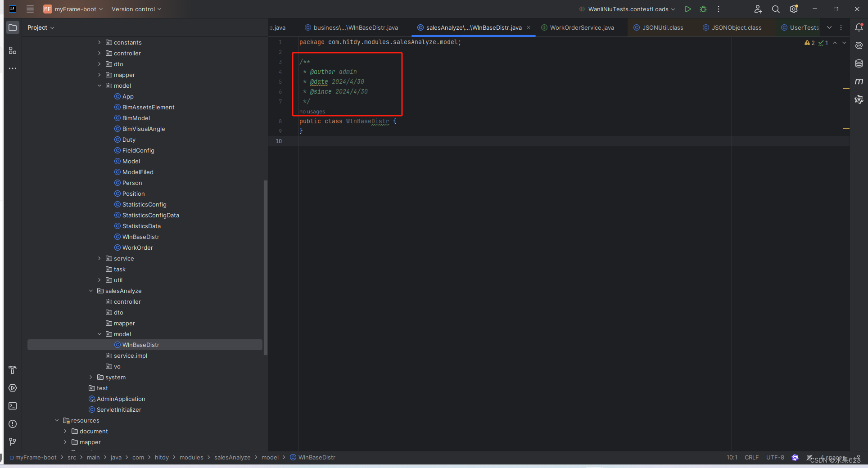868x468 pixels.
Task: Switch to WorkOrderService.java tab
Action: (x=578, y=27)
